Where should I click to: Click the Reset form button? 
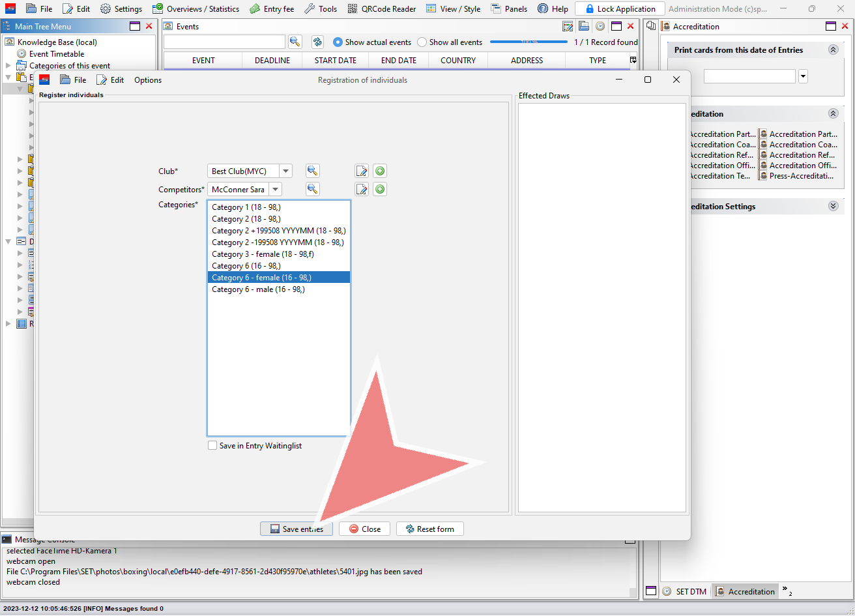[x=429, y=529]
